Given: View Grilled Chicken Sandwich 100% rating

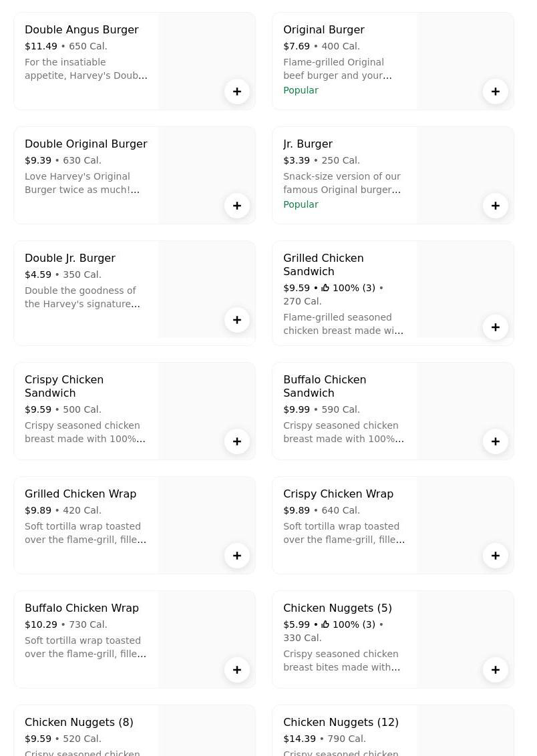Looking at the screenshot, I should (348, 288).
